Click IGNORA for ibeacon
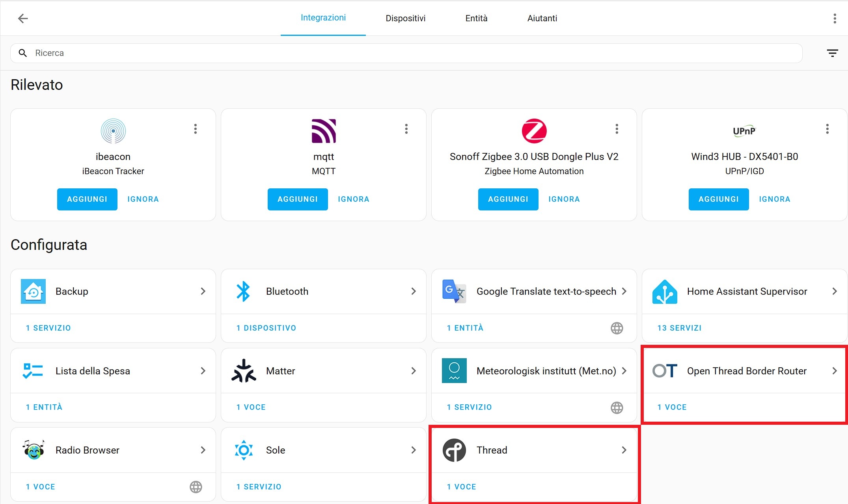Viewport: 848px width, 504px height. pos(143,199)
